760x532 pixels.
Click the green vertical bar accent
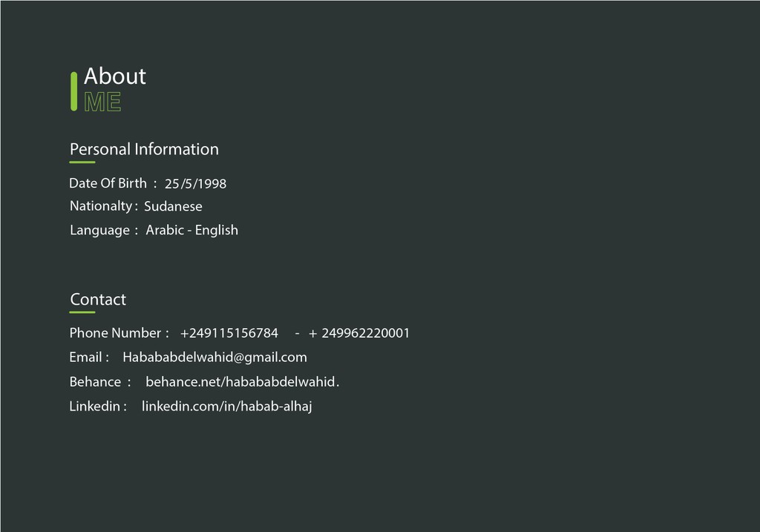pyautogui.click(x=73, y=91)
